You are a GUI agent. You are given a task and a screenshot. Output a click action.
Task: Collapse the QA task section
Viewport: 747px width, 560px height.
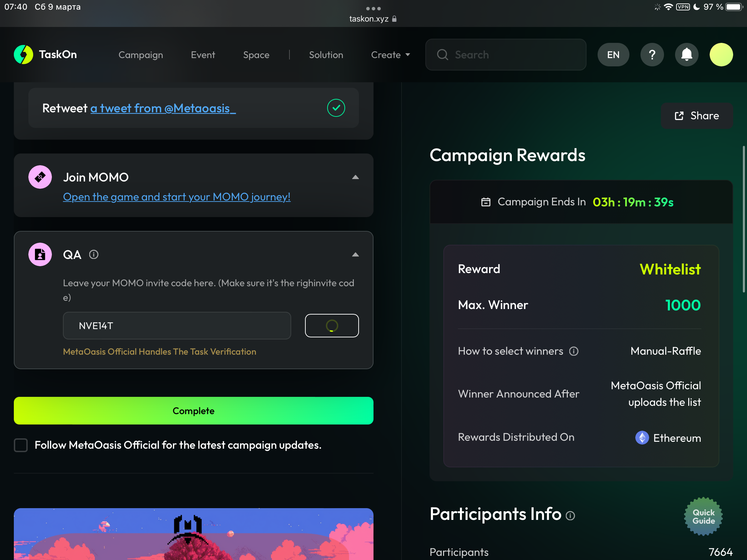(355, 255)
